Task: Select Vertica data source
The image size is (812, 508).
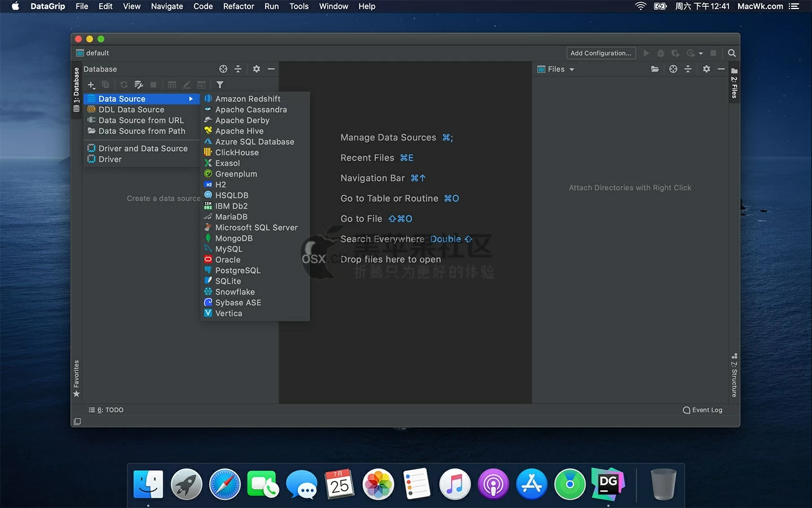Action: pyautogui.click(x=255, y=313)
